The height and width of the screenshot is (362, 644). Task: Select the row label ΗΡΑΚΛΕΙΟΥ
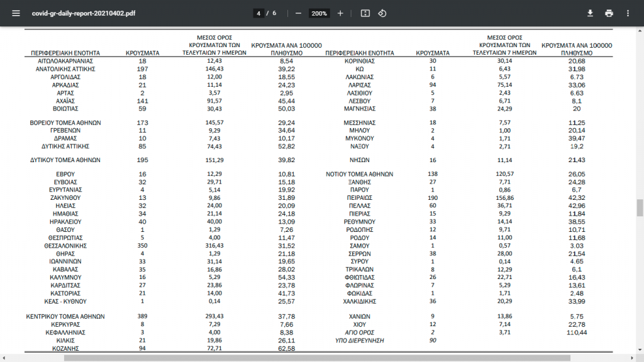click(65, 222)
